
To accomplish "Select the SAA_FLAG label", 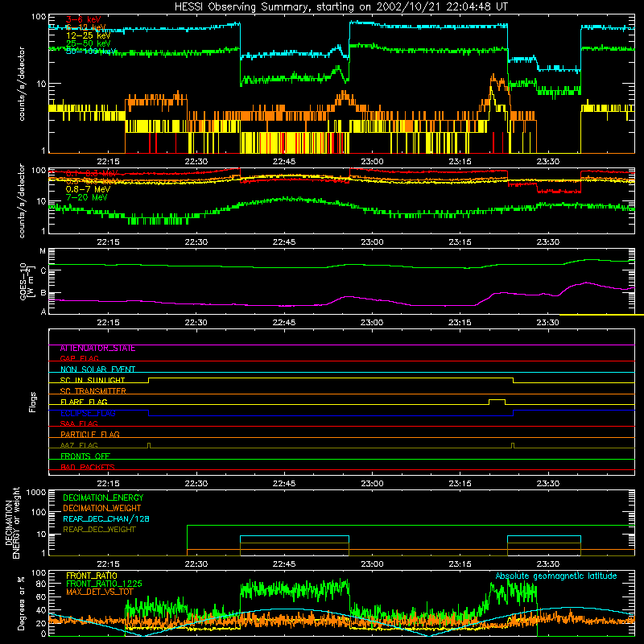I will click(x=79, y=423).
